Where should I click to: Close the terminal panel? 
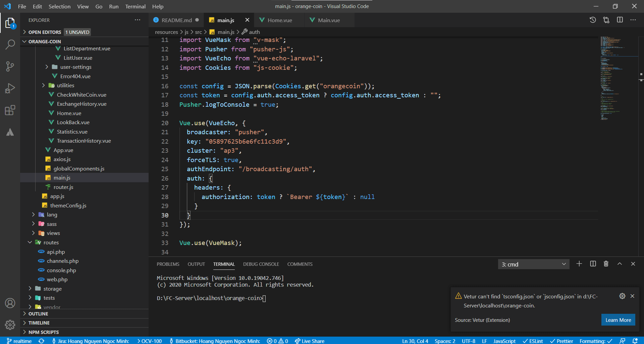633,264
